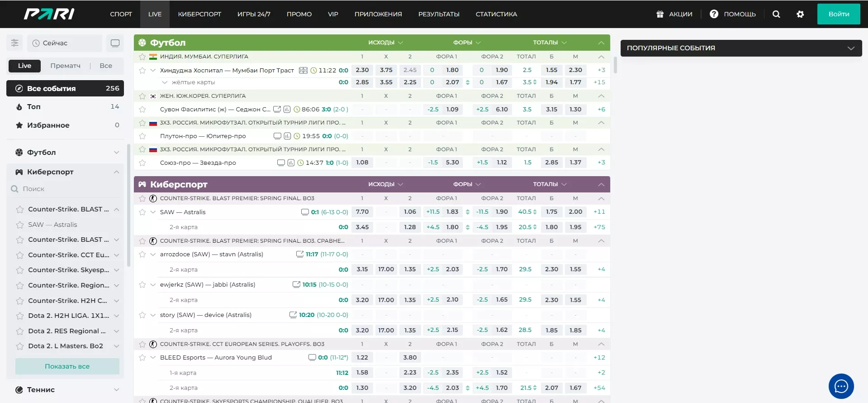Click the PARI logo

coord(49,14)
